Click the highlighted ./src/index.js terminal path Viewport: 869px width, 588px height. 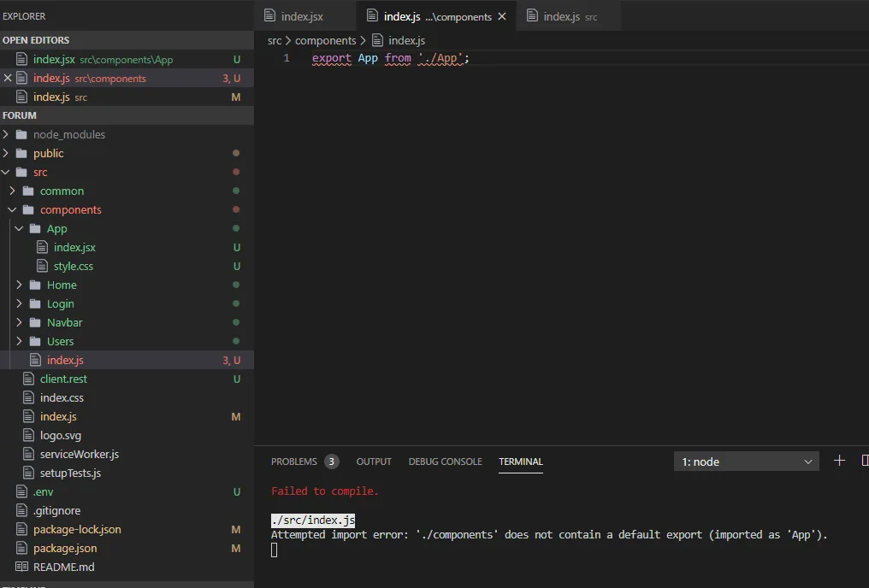point(313,520)
